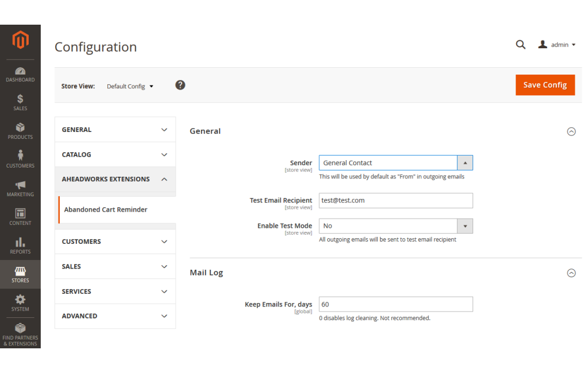This screenshot has width=588, height=373.
Task: Click '0 disables log cleaning' note
Action: (x=374, y=318)
